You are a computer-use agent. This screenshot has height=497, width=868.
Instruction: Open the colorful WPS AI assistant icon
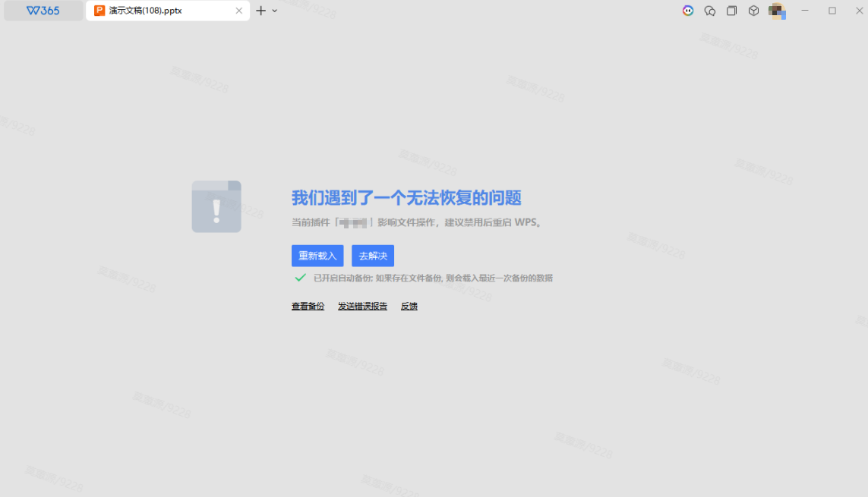pyautogui.click(x=688, y=11)
